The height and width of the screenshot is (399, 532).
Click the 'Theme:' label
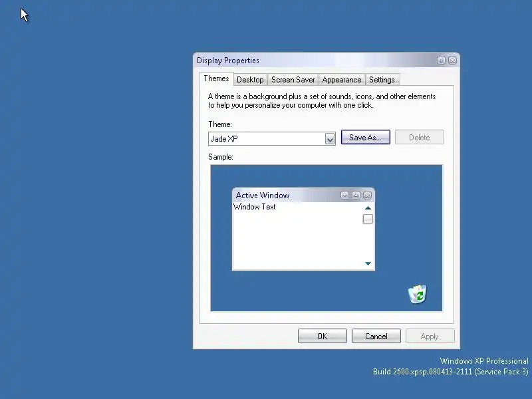coord(220,124)
